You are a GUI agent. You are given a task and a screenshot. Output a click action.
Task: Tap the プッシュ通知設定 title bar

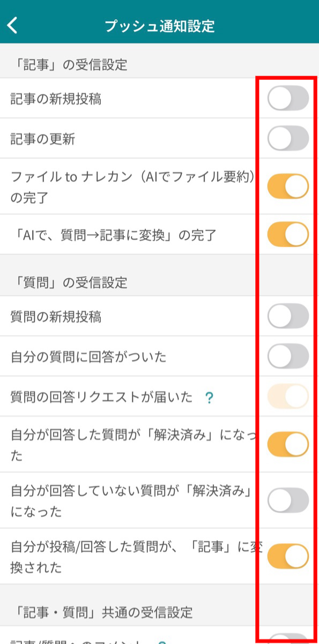click(x=159, y=24)
